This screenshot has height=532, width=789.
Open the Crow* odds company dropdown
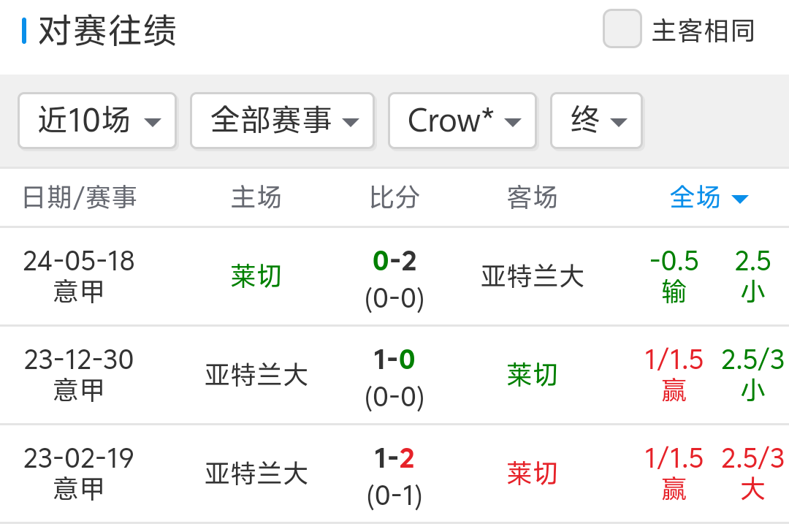point(462,121)
